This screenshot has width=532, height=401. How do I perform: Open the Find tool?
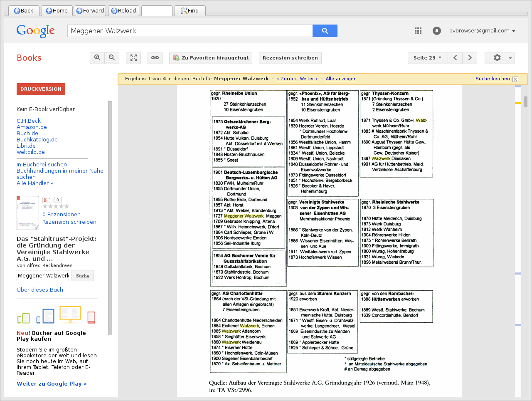(190, 10)
